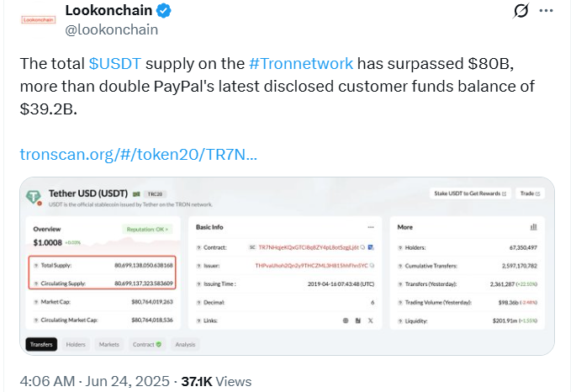
Task: Switch to the Markets tab
Action: 109,344
